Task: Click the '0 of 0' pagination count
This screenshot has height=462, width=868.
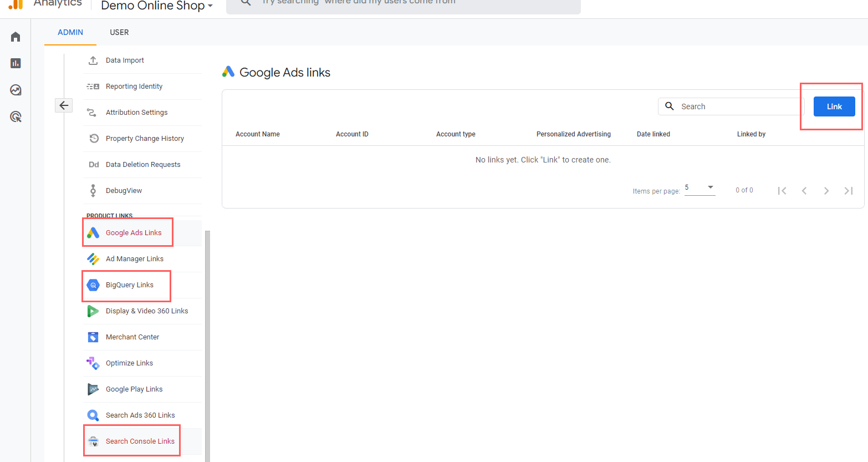Action: click(744, 190)
